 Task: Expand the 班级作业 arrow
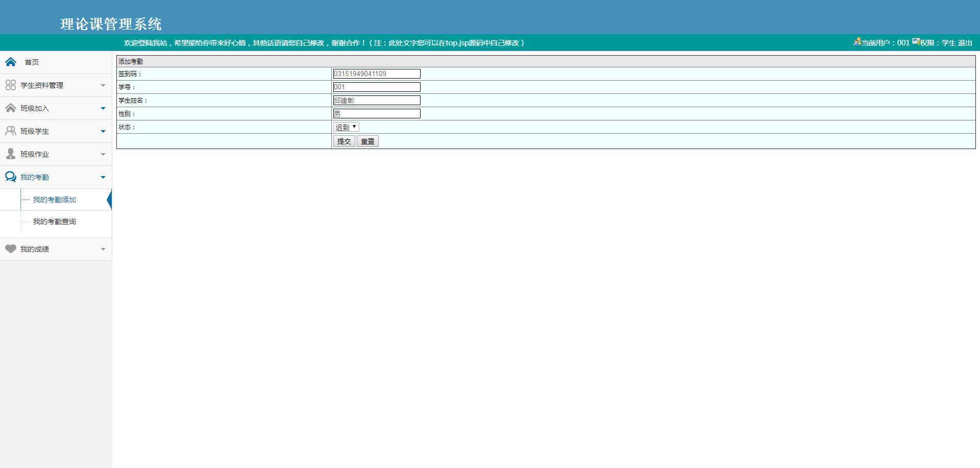tap(103, 155)
